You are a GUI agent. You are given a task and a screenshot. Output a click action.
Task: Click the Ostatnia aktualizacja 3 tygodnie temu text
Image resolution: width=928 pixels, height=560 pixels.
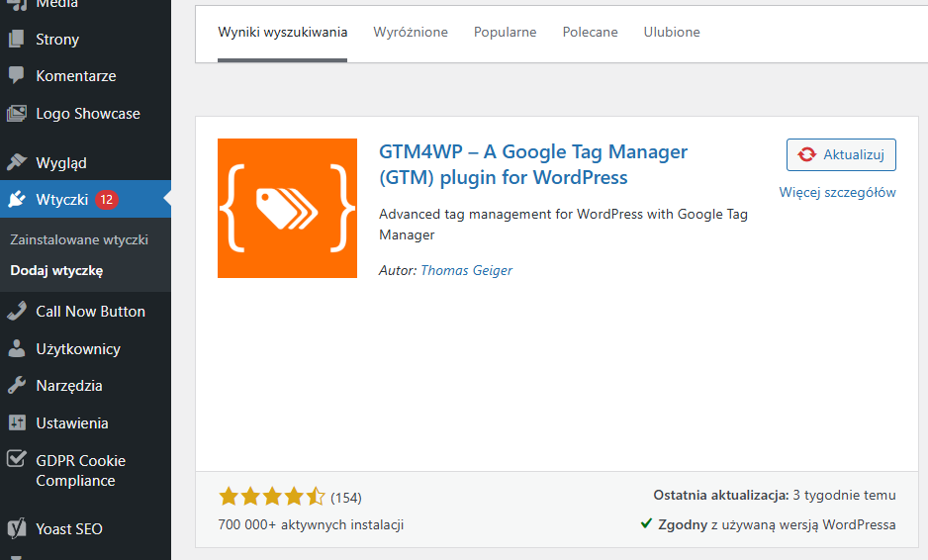(774, 495)
